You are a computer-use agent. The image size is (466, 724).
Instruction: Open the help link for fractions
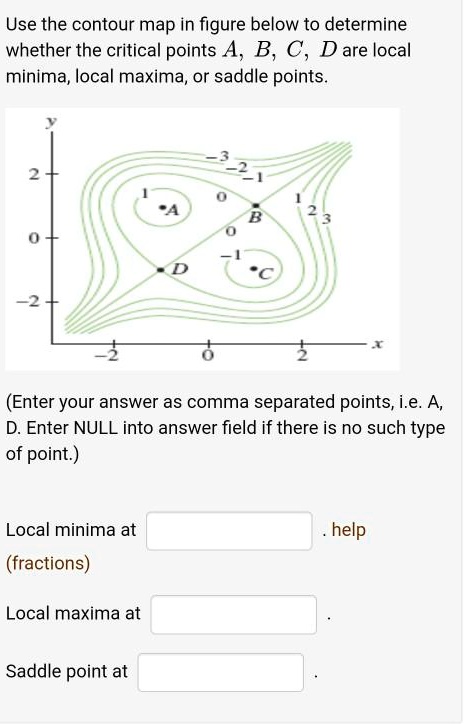(x=349, y=530)
